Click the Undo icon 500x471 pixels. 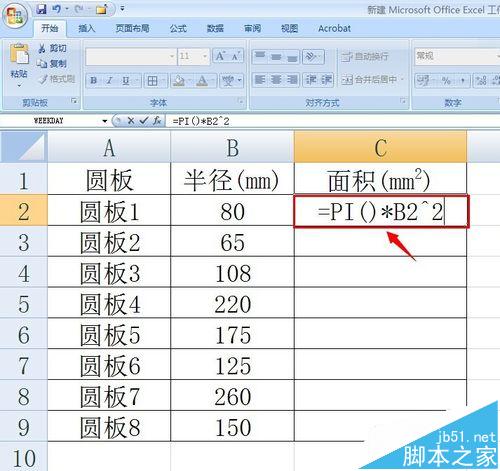(x=56, y=9)
